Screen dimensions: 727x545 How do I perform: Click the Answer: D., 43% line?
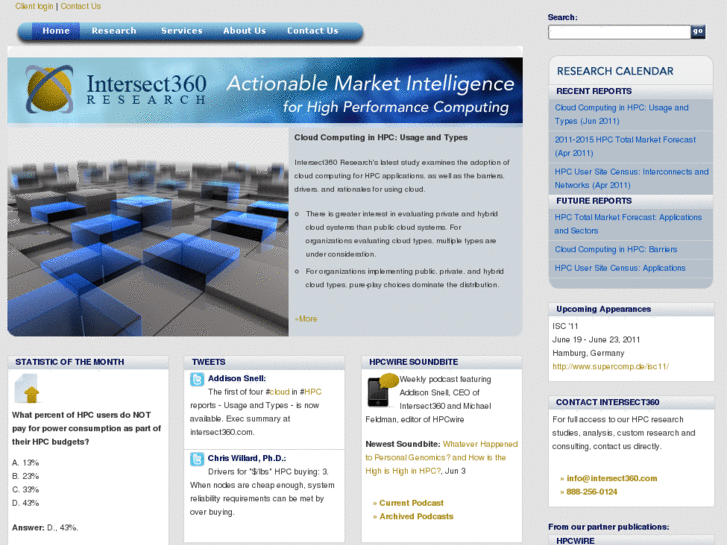point(45,527)
